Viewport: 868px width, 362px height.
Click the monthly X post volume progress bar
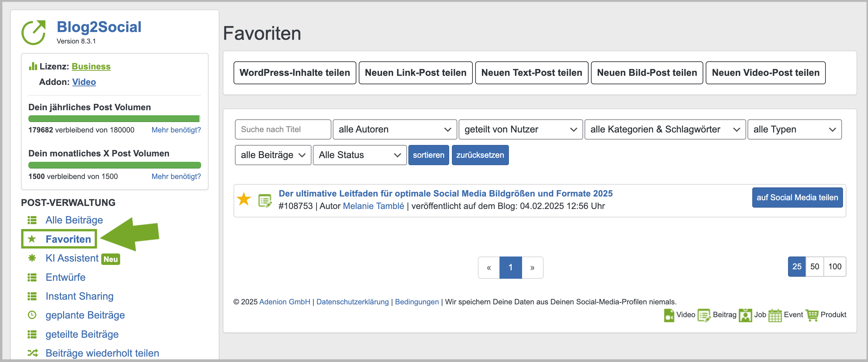point(115,165)
